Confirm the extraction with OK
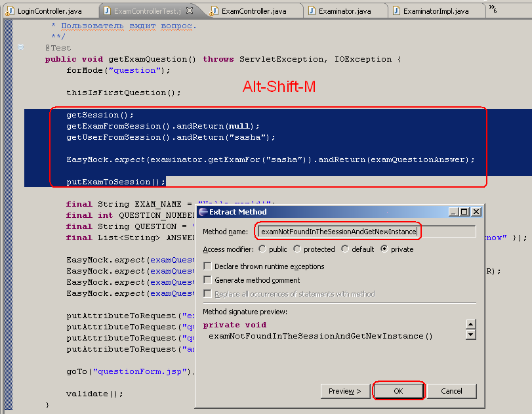Screen dimensions: 532x414 tap(399, 390)
